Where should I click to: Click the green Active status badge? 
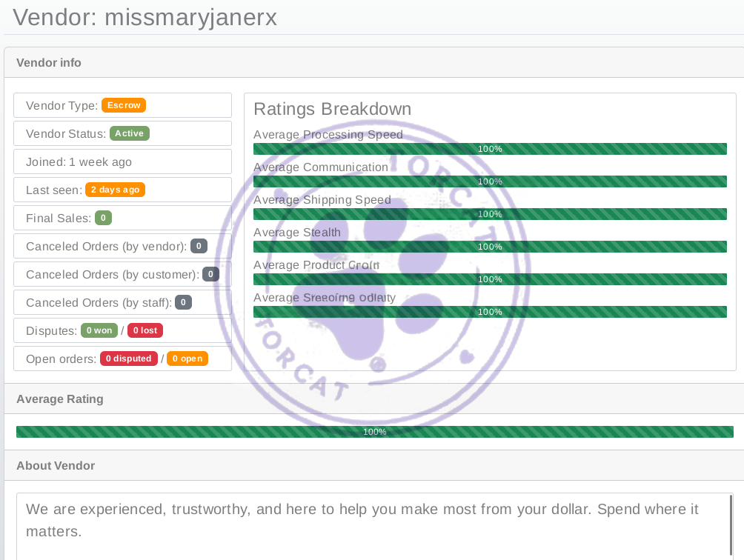[x=130, y=133]
